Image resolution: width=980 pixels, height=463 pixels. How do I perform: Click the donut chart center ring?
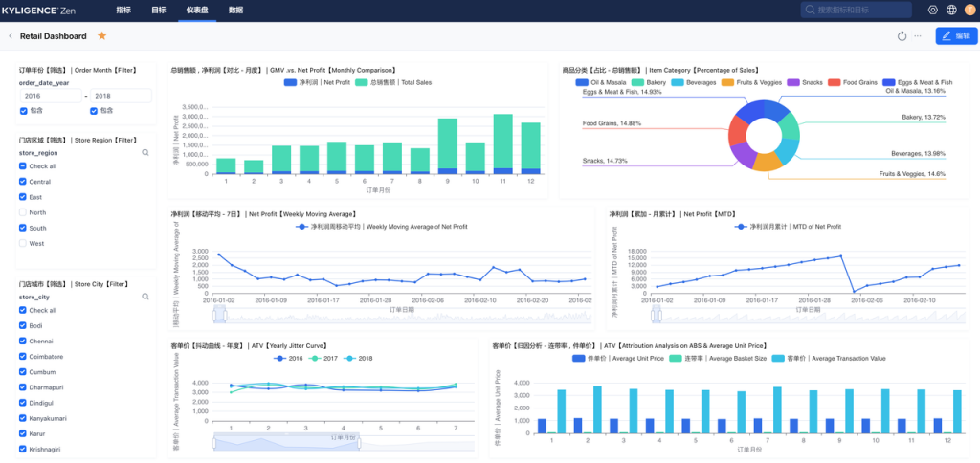pos(764,135)
